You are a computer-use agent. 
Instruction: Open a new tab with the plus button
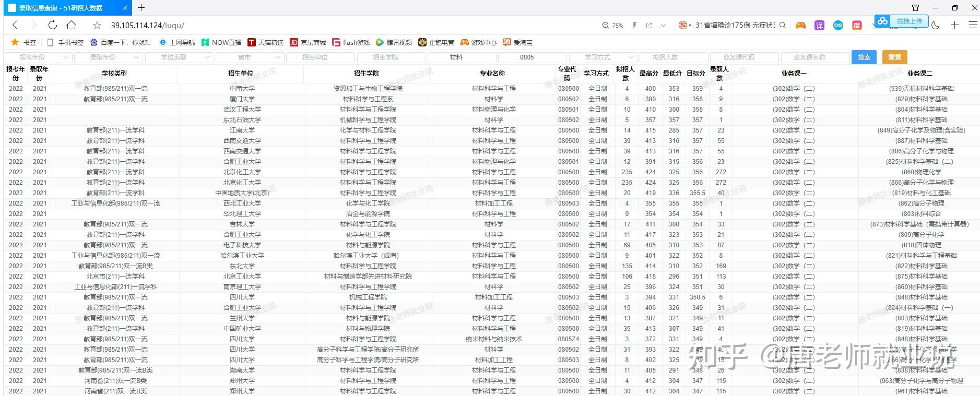tap(141, 8)
